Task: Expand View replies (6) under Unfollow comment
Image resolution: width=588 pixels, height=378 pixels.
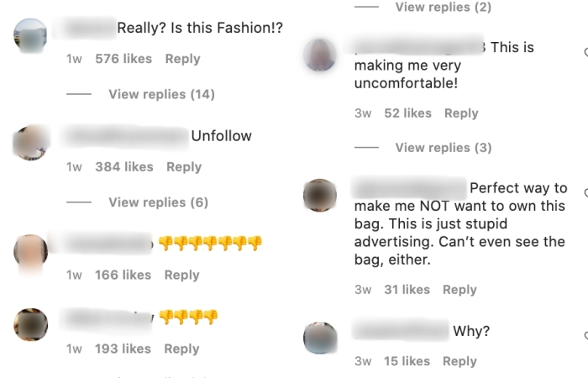Action: click(x=158, y=202)
